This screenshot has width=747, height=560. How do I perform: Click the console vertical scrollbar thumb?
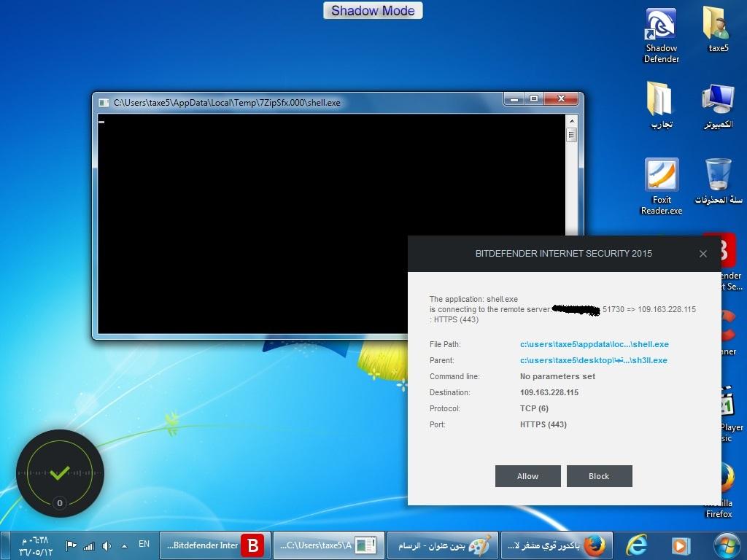(x=572, y=135)
